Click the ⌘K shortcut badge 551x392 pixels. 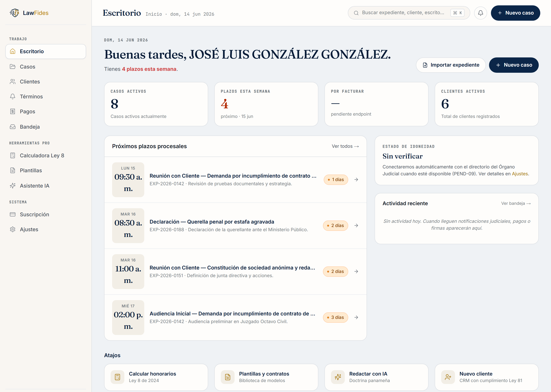point(457,13)
